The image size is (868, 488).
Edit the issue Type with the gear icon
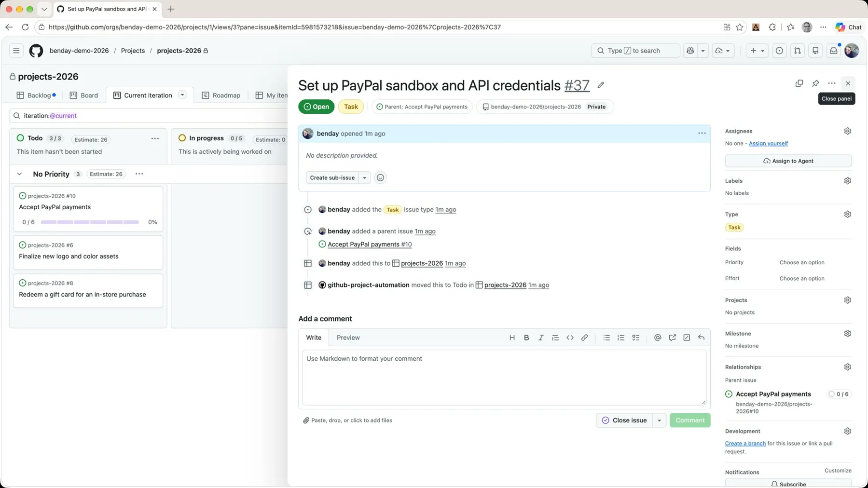pos(847,214)
